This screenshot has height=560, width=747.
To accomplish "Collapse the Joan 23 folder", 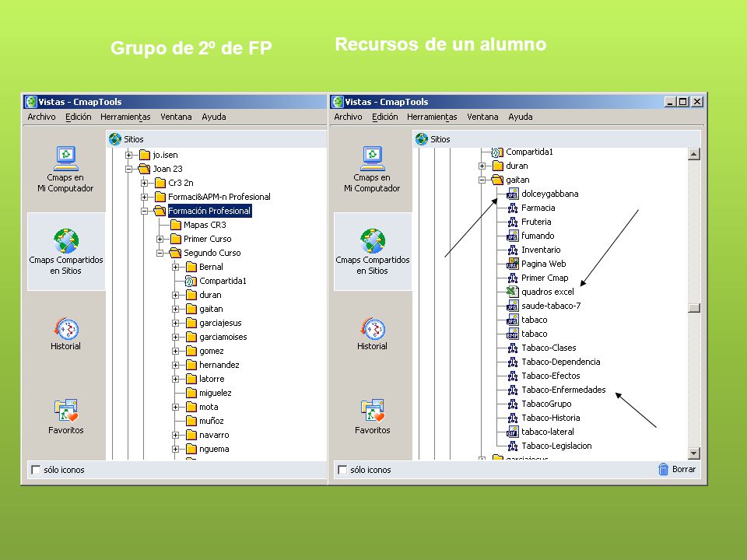I will (128, 169).
